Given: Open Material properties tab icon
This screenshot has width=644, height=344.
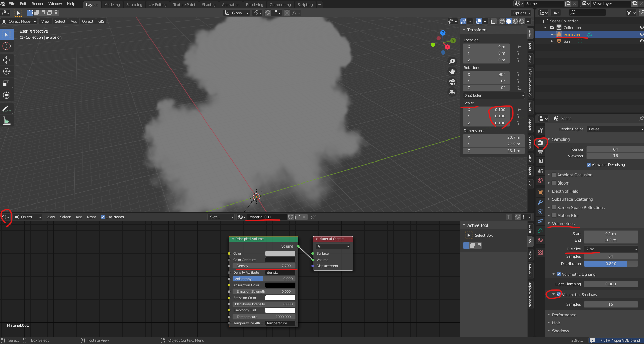Looking at the screenshot, I should (x=540, y=240).
